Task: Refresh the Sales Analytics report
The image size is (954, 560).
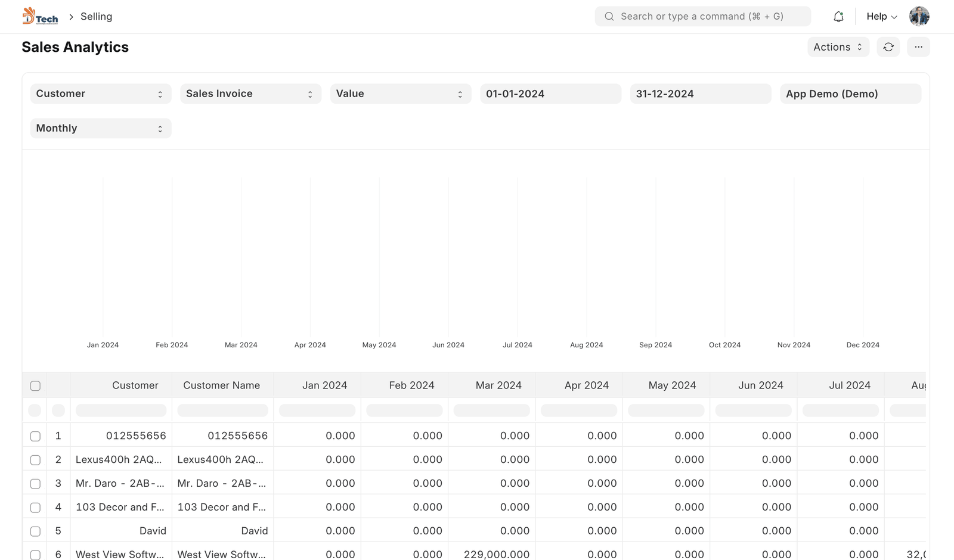Action: pos(888,47)
